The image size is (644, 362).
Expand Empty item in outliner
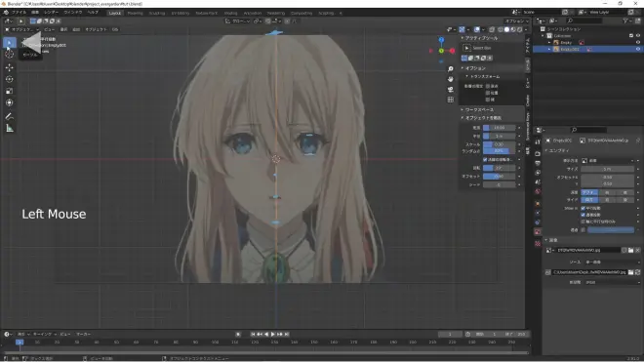coord(549,42)
